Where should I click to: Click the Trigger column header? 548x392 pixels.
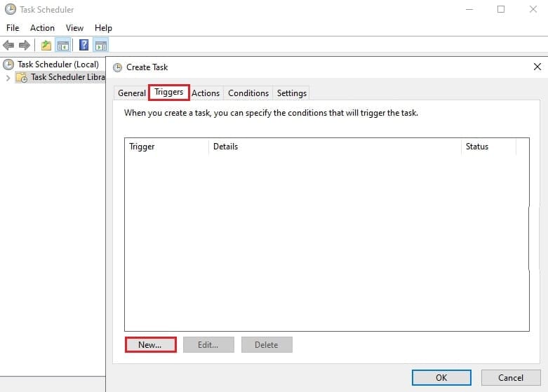[x=167, y=147]
